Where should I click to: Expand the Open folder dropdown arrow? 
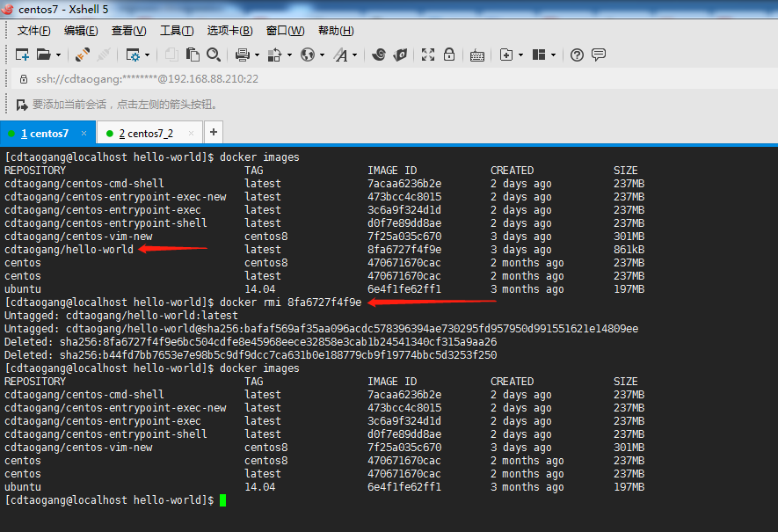point(59,55)
